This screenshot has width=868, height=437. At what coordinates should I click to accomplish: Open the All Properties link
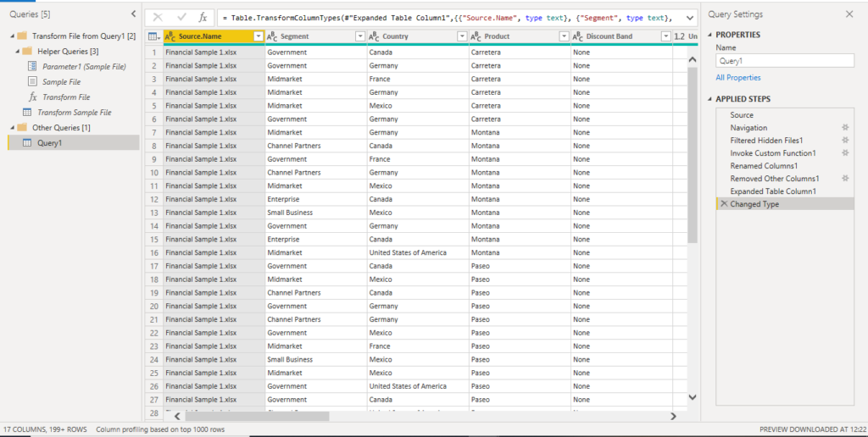click(x=738, y=78)
